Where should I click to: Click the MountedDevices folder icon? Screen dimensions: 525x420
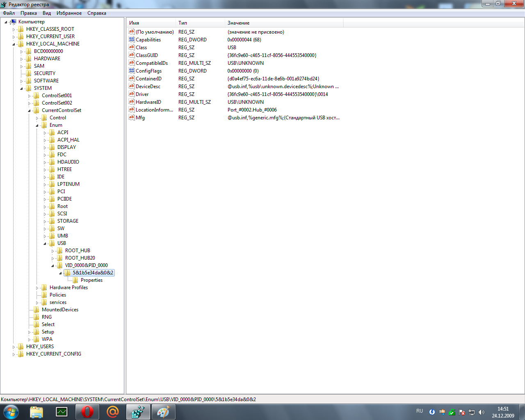[37, 310]
